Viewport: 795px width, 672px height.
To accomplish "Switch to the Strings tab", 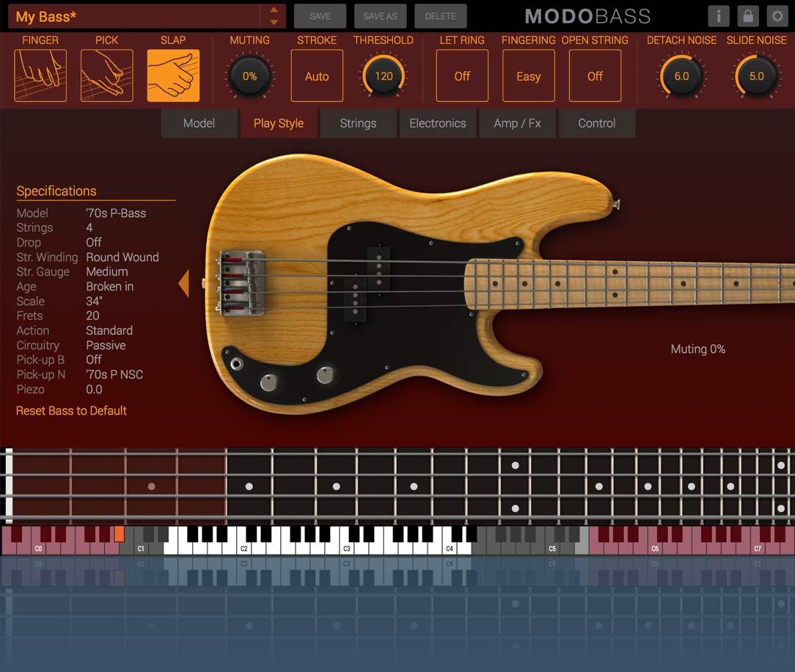I will pos(358,123).
